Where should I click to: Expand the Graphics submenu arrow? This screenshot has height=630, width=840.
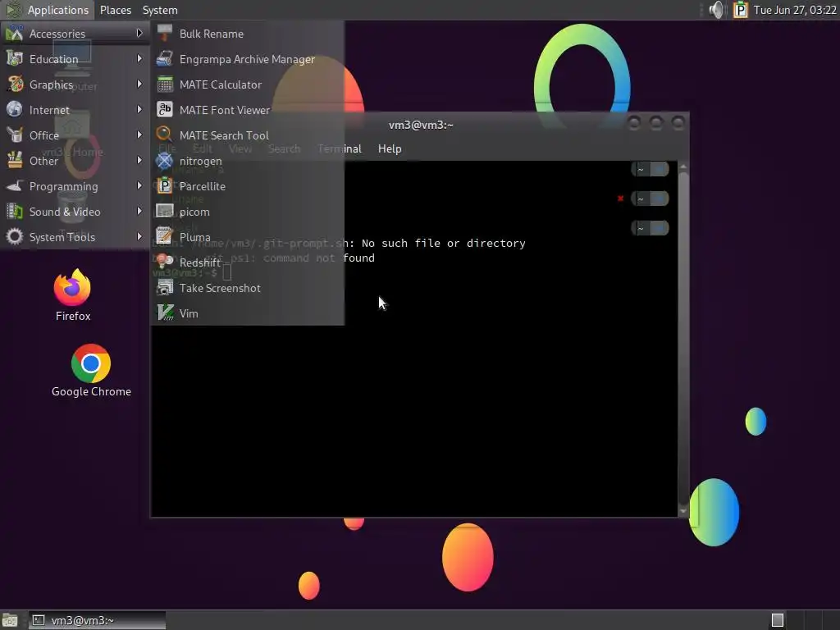click(139, 84)
